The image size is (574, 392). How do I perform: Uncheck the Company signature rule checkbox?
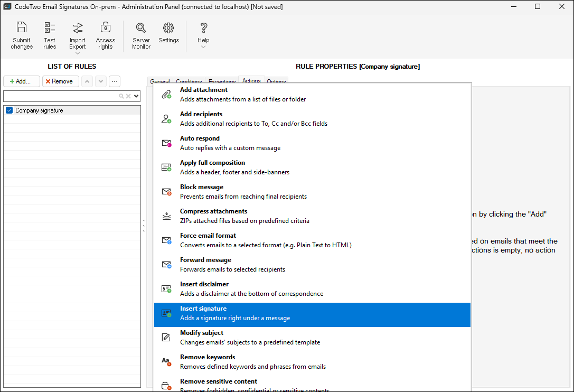9,110
